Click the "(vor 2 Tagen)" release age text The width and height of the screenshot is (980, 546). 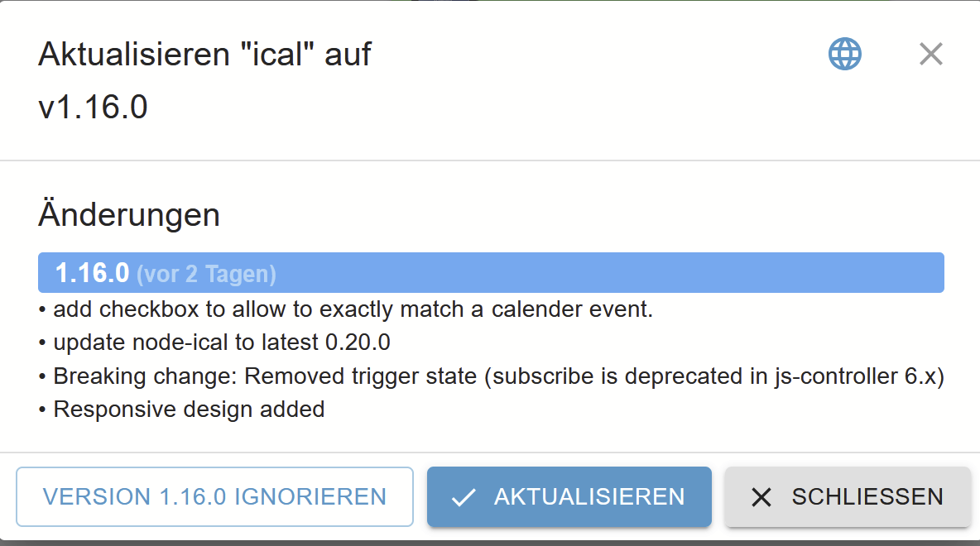point(206,275)
